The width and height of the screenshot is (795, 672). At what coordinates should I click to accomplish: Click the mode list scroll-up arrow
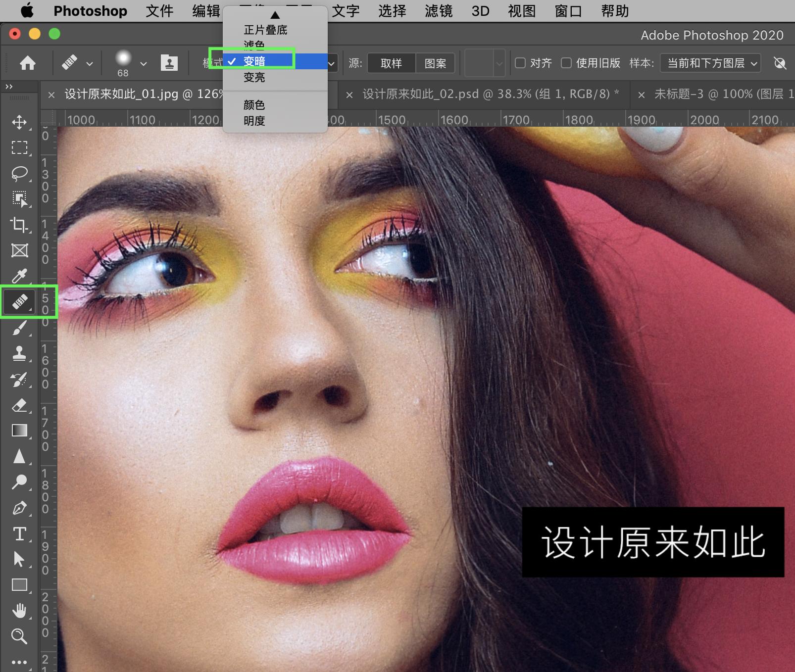coord(275,15)
